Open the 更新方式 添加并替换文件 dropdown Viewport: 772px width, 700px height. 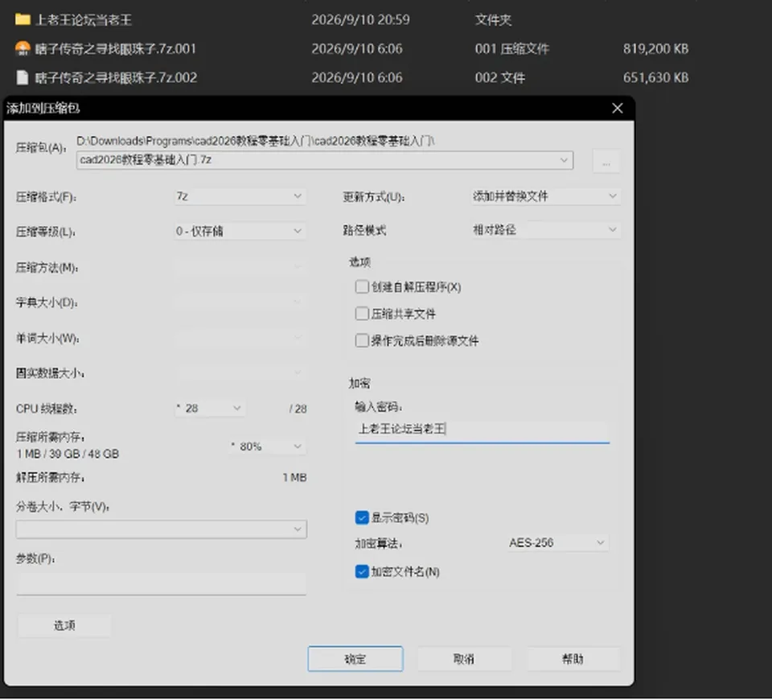pos(546,196)
